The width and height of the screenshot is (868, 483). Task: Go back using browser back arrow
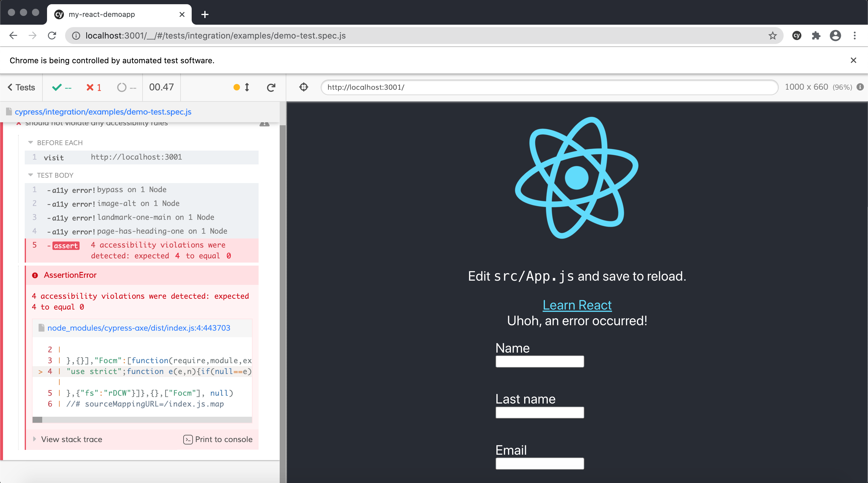click(x=13, y=35)
